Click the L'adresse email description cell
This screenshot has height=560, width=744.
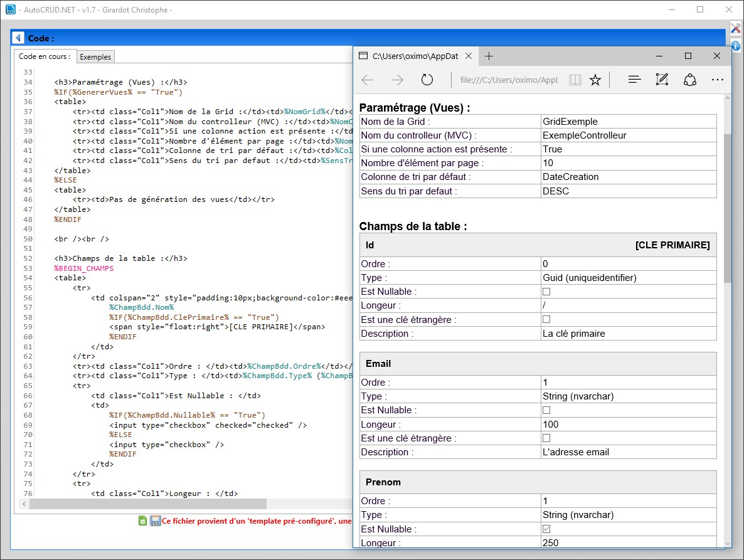coord(628,452)
